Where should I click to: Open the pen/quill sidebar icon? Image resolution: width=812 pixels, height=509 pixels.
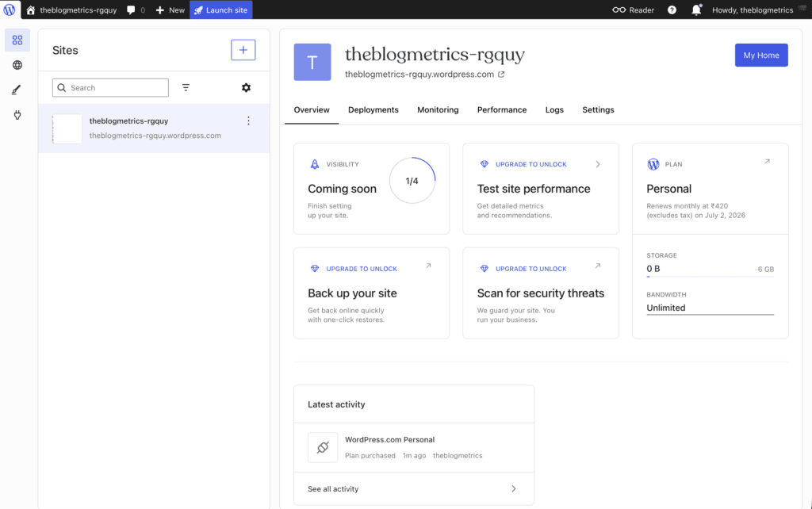point(17,90)
